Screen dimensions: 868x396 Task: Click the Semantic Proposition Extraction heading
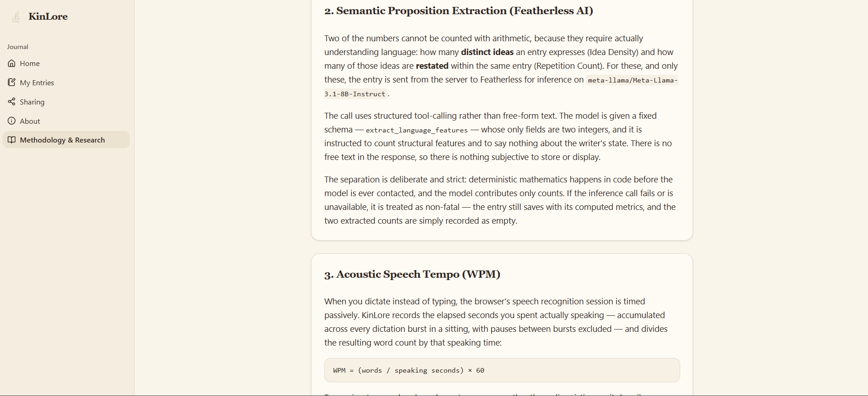coord(459,11)
